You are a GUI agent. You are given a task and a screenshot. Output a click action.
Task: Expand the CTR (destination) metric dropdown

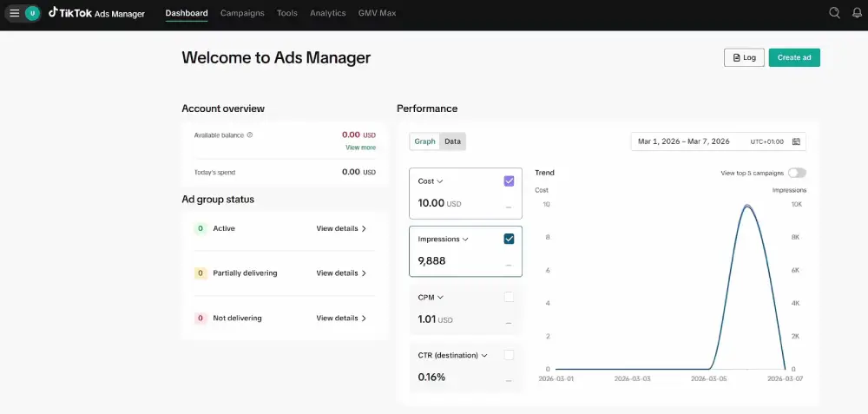(x=484, y=356)
